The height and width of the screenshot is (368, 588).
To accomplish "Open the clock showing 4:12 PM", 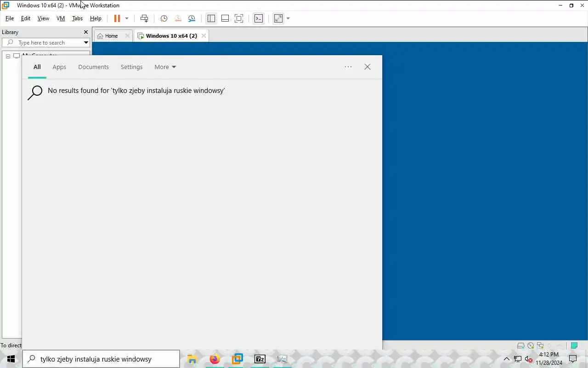I will point(548,359).
